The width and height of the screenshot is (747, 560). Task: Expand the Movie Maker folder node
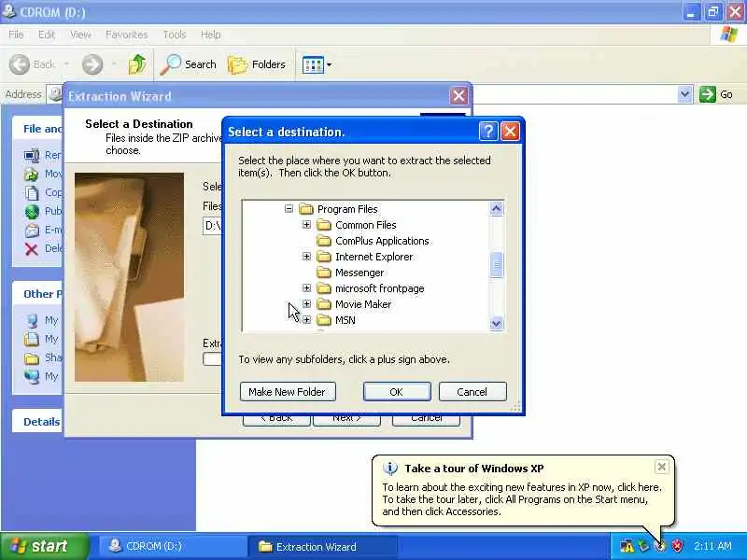307,304
